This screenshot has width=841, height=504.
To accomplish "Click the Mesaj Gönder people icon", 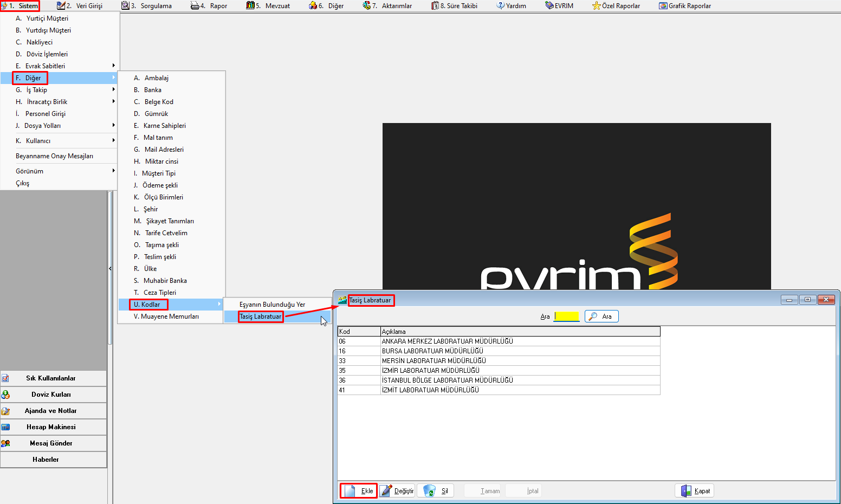I will [5, 443].
